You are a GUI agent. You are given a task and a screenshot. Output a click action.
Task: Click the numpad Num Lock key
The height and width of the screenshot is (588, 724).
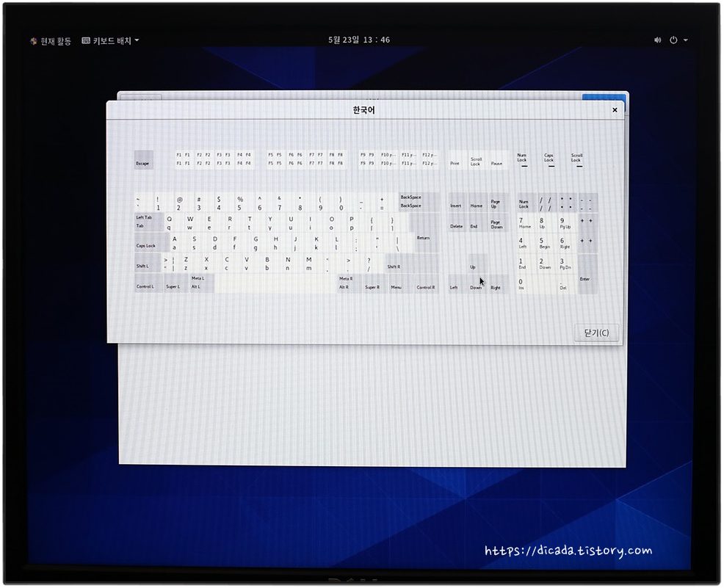tap(526, 202)
